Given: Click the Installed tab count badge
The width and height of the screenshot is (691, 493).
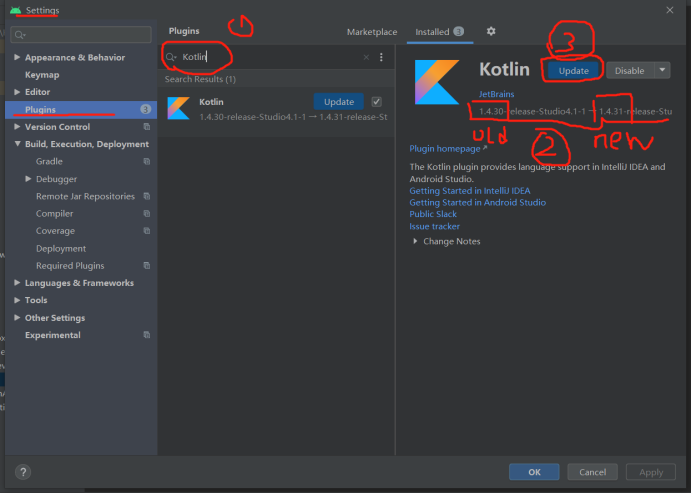Looking at the screenshot, I should tap(458, 32).
